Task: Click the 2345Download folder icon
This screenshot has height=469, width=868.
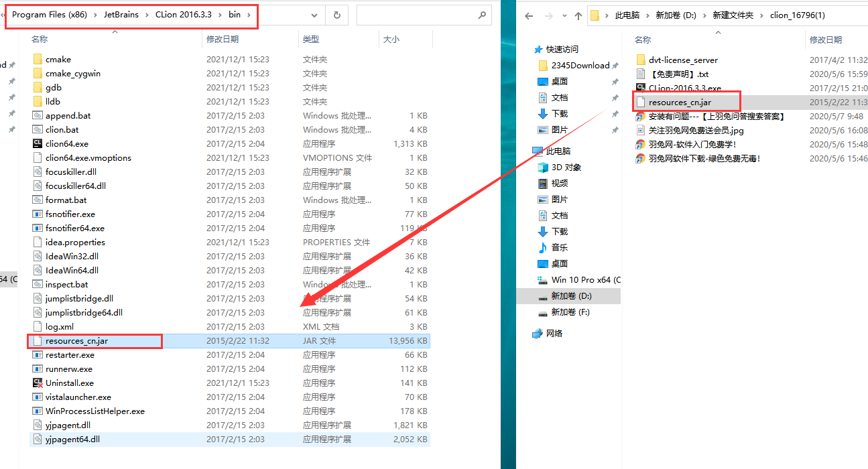Action: click(x=543, y=66)
